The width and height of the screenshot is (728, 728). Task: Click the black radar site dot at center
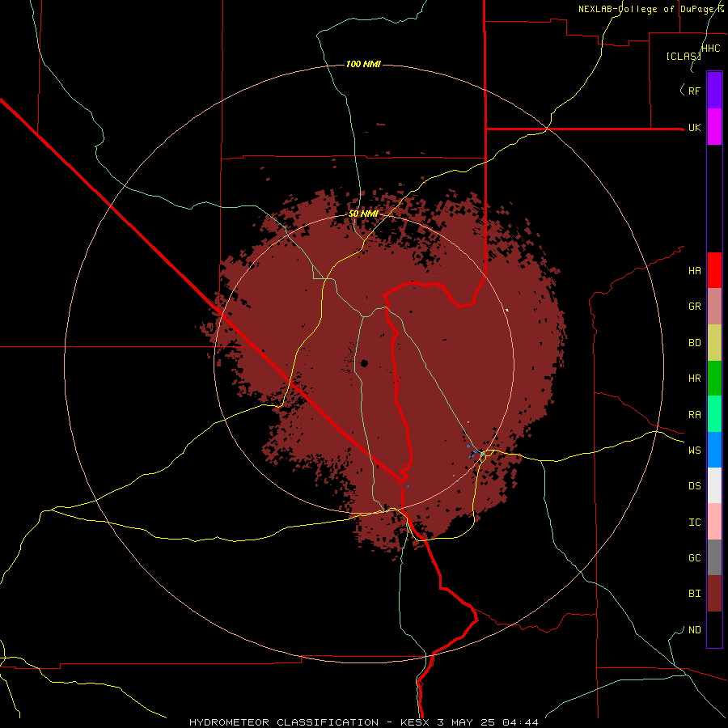(x=364, y=363)
